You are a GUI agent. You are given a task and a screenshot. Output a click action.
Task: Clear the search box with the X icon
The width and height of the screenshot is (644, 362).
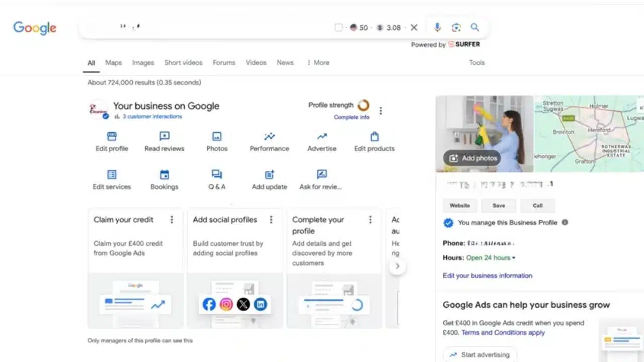414,28
